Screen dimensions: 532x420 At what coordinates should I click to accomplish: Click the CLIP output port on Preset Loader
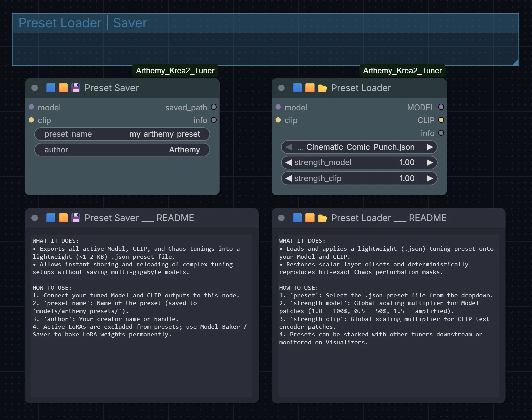tap(441, 120)
